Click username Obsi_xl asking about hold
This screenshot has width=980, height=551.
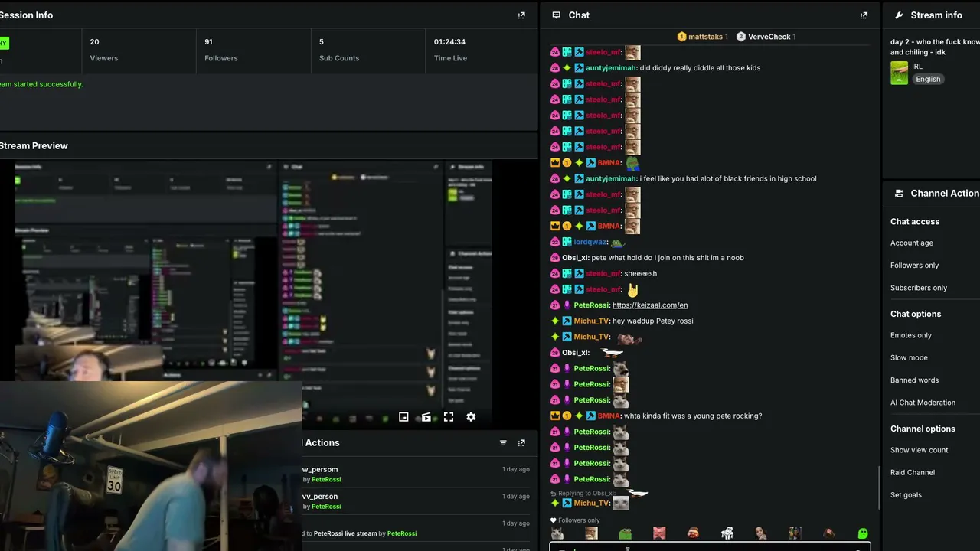[x=576, y=258]
